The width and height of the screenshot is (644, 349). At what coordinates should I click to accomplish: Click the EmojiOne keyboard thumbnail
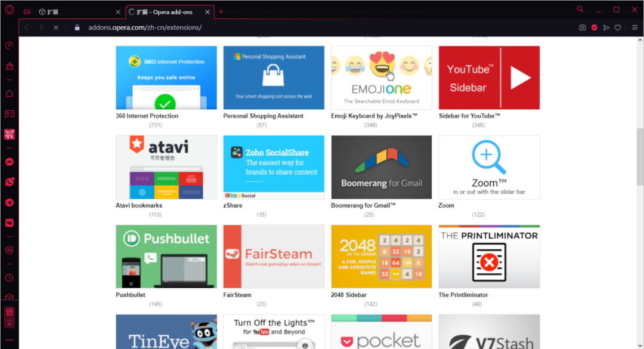pyautogui.click(x=382, y=78)
